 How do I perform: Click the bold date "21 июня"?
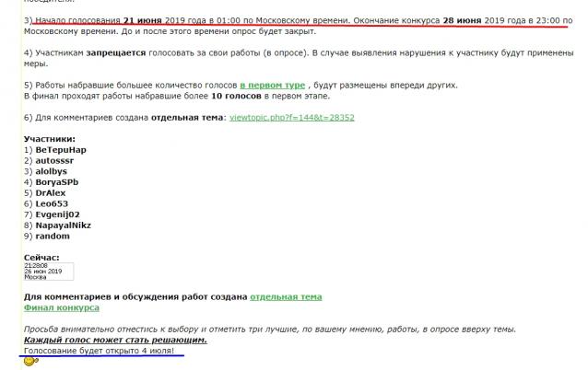pos(143,20)
